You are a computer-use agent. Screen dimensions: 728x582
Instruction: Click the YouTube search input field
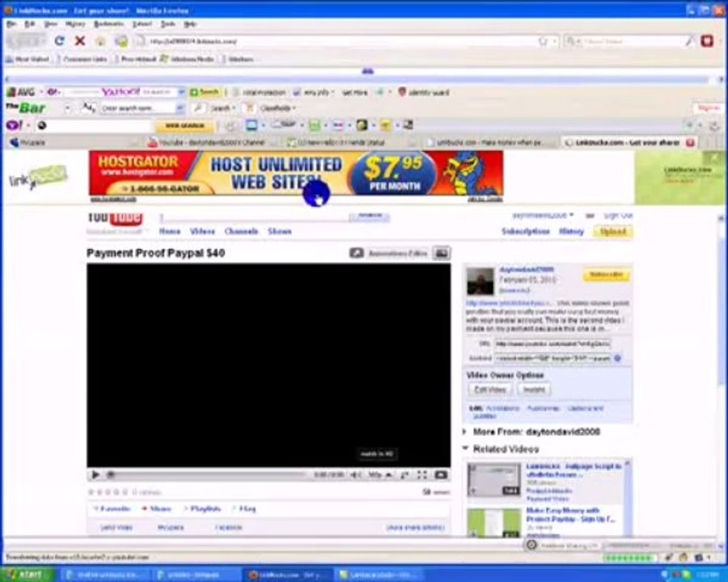pos(253,217)
